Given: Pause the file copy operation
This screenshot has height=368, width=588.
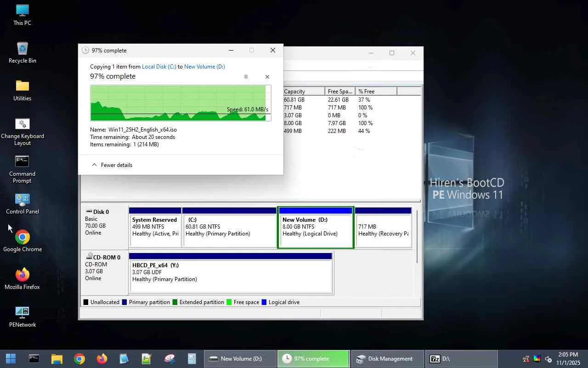Looking at the screenshot, I should point(246,77).
